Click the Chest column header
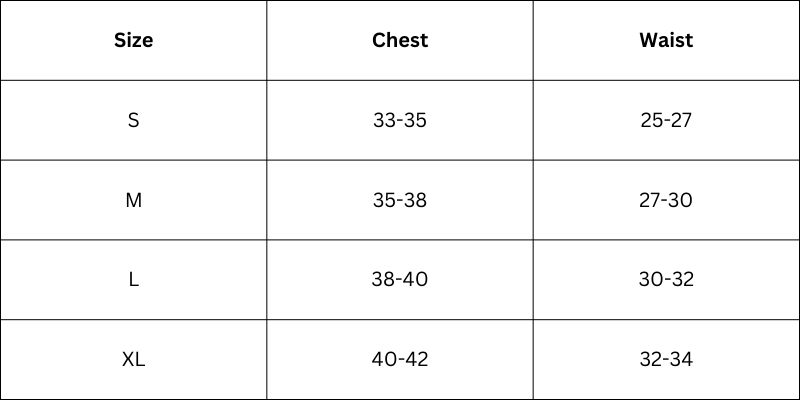Viewport: 800px width, 400px height. [400, 41]
